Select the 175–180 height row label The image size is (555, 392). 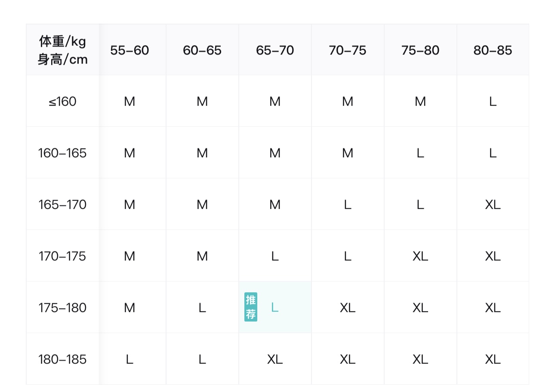tap(63, 308)
